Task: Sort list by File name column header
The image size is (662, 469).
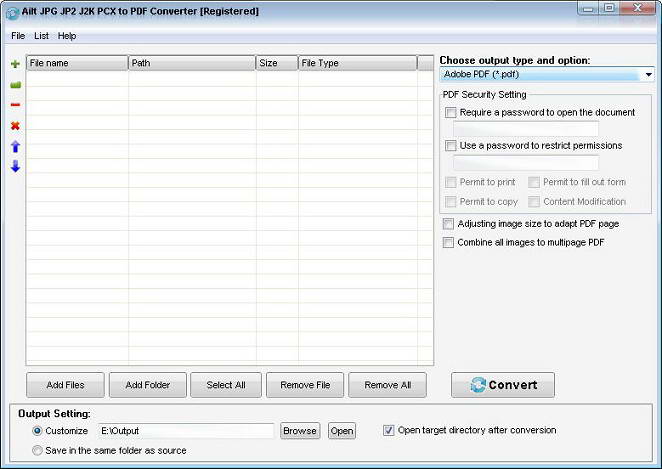Action: tap(77, 63)
